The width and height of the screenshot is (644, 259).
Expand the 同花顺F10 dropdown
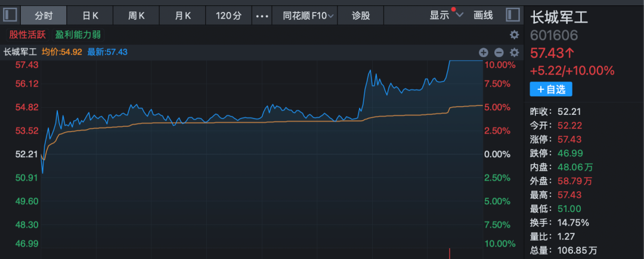308,15
